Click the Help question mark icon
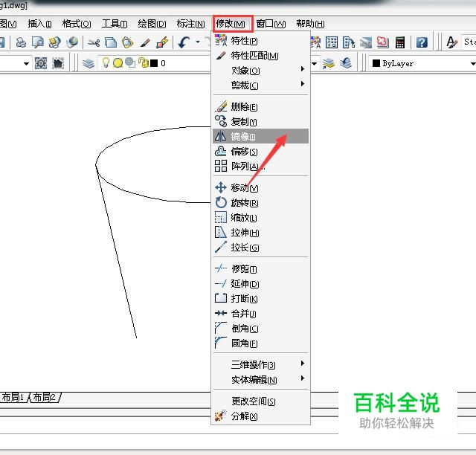The image size is (476, 455). coord(422,42)
